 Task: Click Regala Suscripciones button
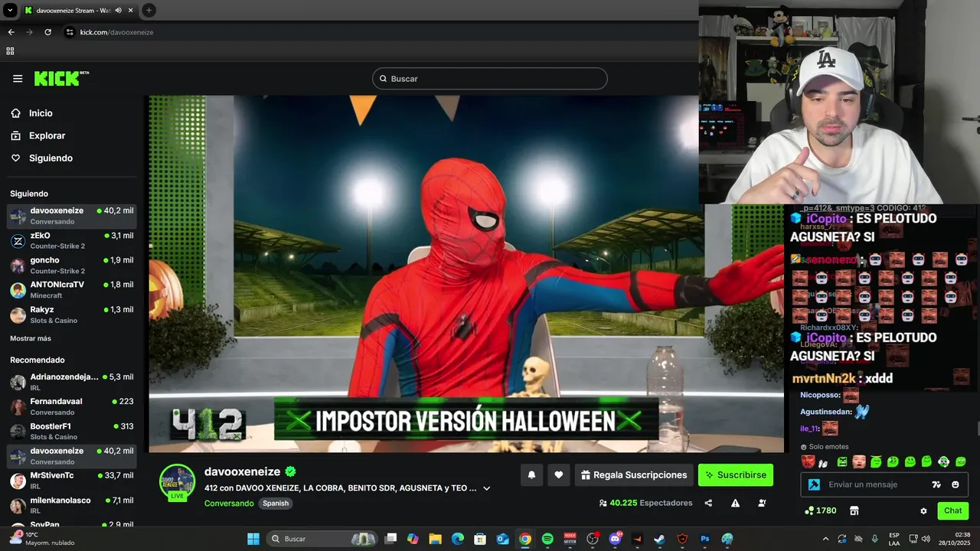pyautogui.click(x=634, y=475)
